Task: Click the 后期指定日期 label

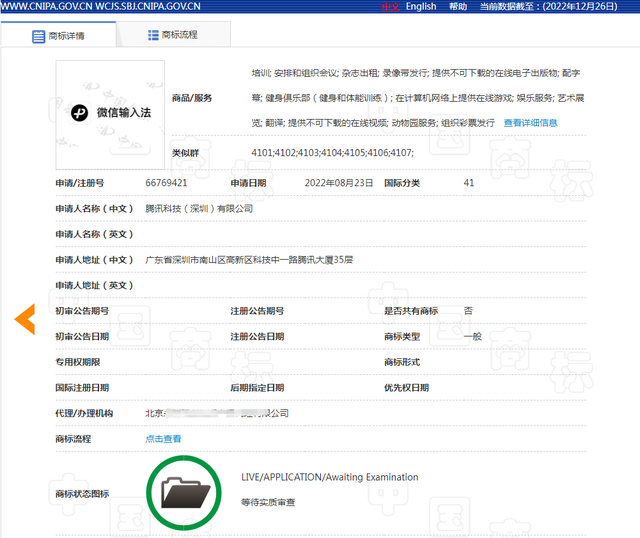Action: pyautogui.click(x=257, y=388)
